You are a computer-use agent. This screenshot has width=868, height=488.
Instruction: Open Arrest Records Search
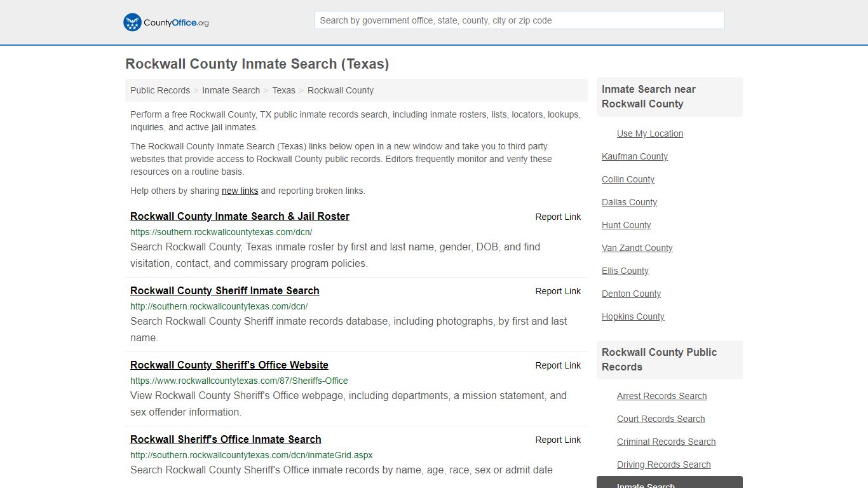(x=662, y=396)
